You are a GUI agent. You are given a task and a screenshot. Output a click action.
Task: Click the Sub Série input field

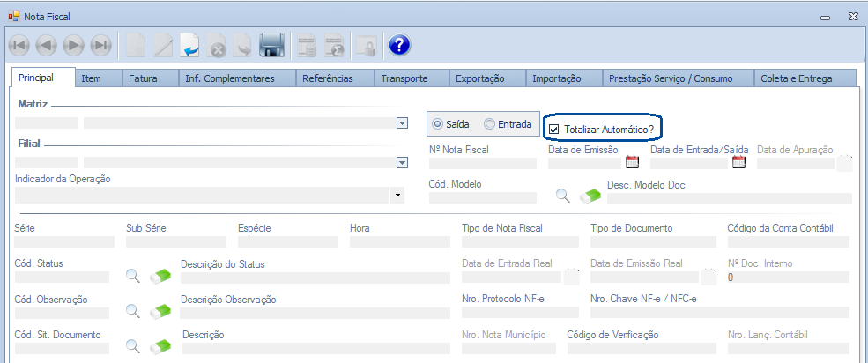coord(176,241)
